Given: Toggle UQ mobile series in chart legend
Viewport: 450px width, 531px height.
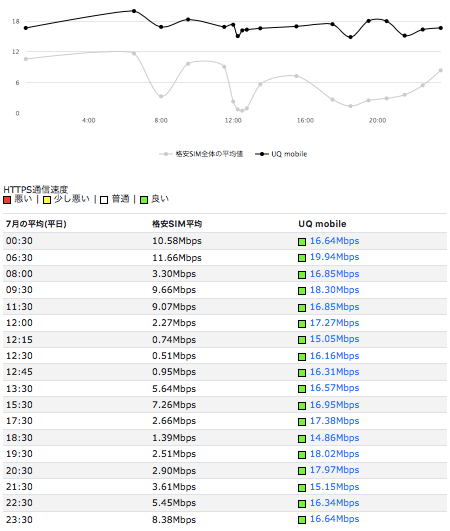Looking at the screenshot, I should (x=281, y=154).
